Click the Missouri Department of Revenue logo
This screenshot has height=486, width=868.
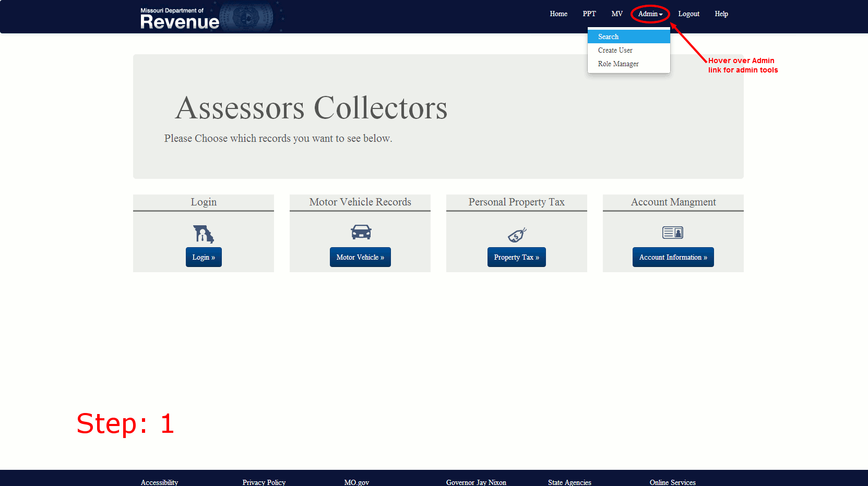(x=180, y=18)
